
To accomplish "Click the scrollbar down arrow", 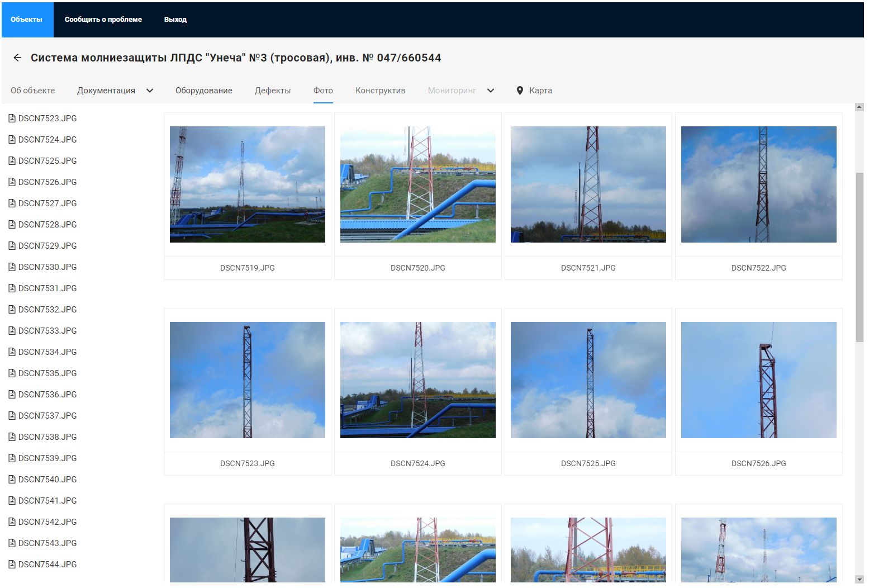I will coord(859,579).
